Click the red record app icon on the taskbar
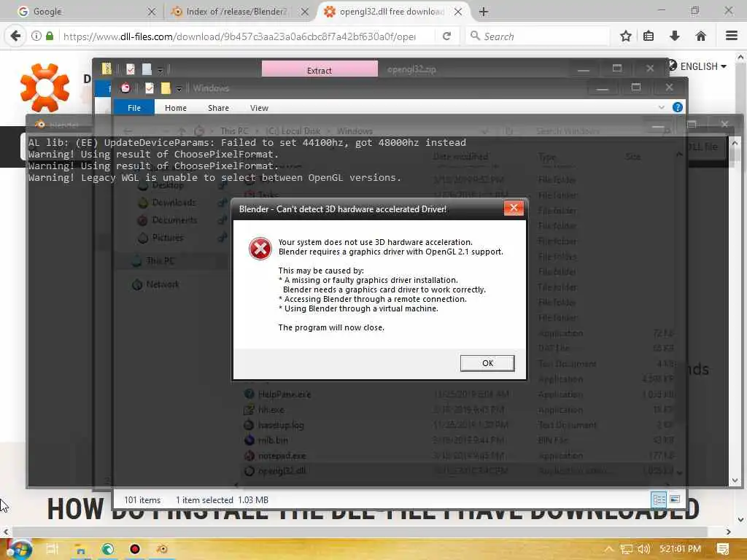This screenshot has height=560, width=747. point(135,549)
